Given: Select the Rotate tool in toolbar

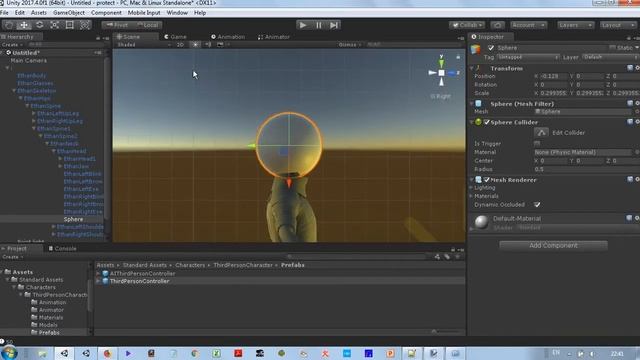Looking at the screenshot, I should (40, 25).
